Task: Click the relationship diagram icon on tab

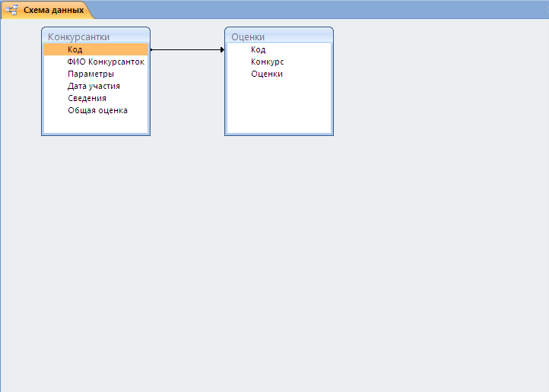Action: [11, 10]
